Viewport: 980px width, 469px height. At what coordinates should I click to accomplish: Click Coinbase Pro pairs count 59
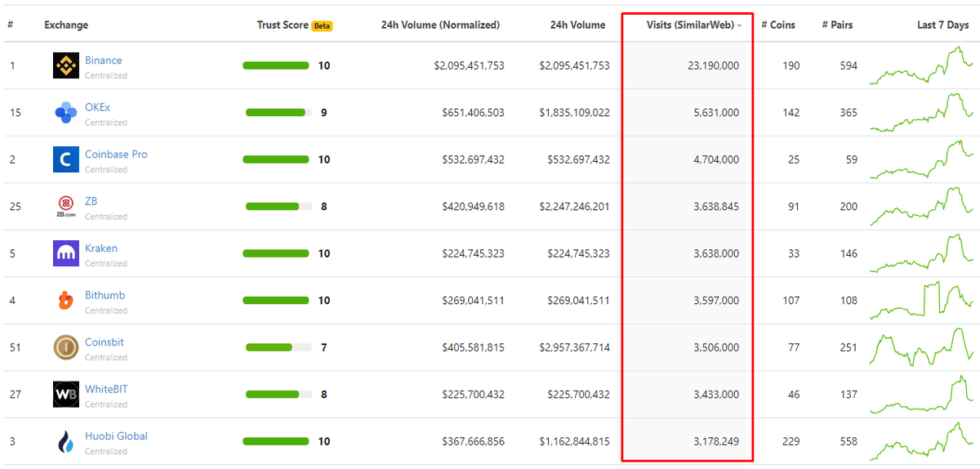852,159
